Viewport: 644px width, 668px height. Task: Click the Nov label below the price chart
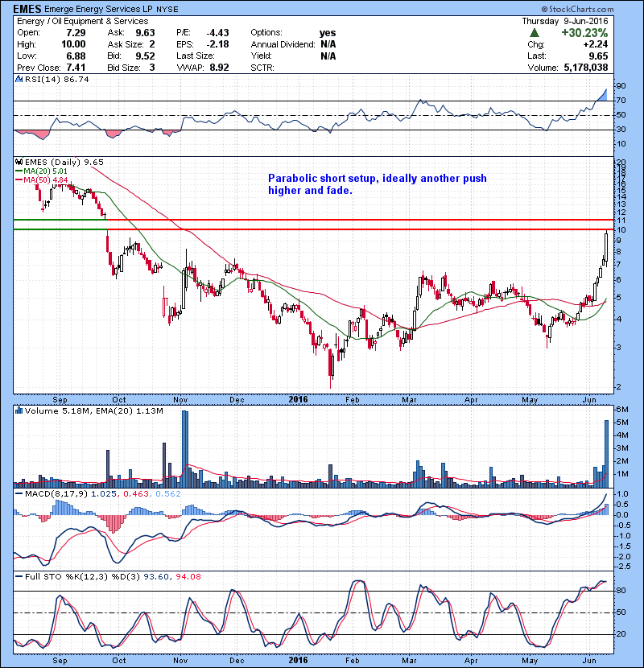tap(180, 400)
